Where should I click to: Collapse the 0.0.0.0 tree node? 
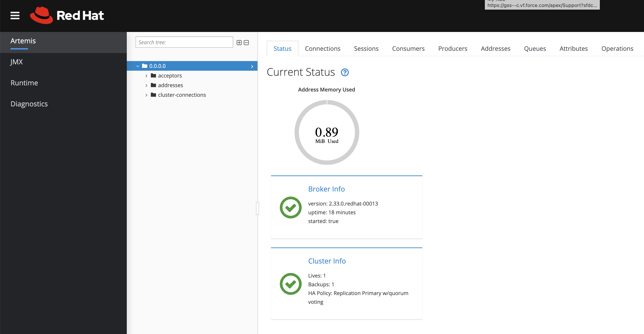(138, 66)
